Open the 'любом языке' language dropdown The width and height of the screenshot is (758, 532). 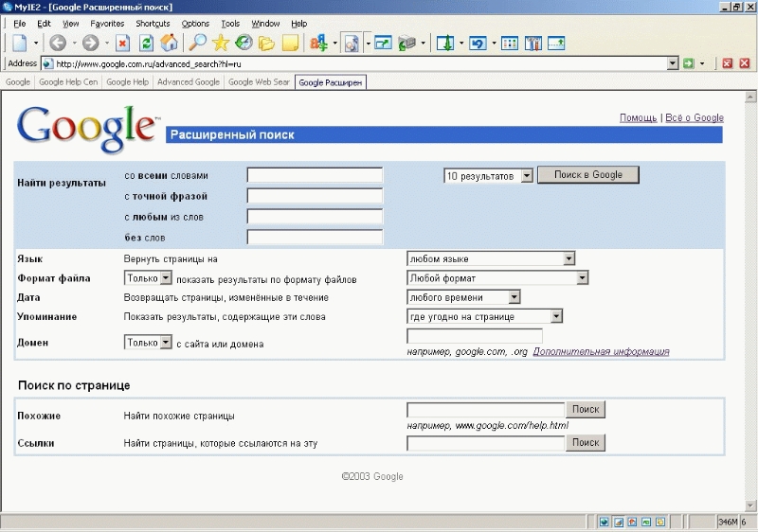pyautogui.click(x=569, y=258)
